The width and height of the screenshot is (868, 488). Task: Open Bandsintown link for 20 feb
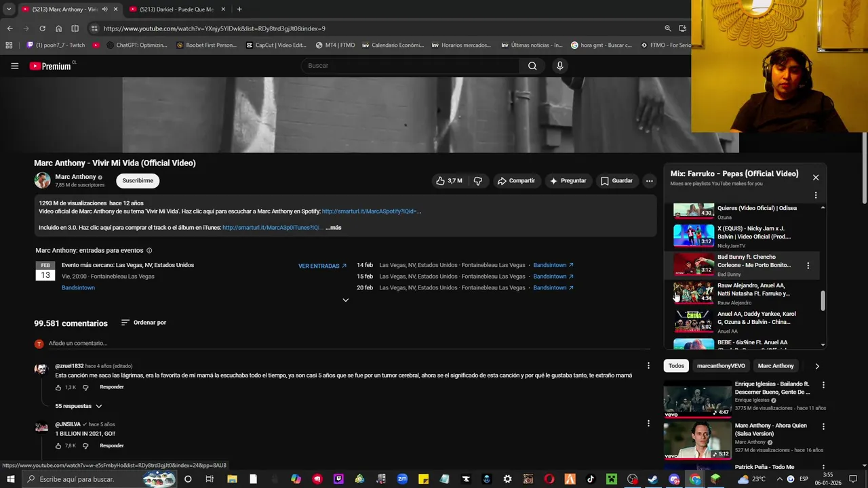tap(553, 288)
